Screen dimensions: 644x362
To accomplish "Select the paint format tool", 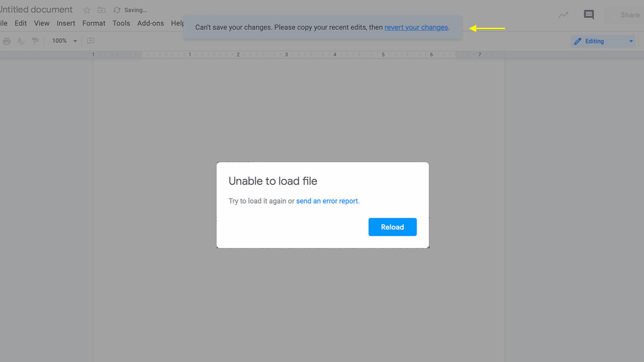I will coord(35,41).
